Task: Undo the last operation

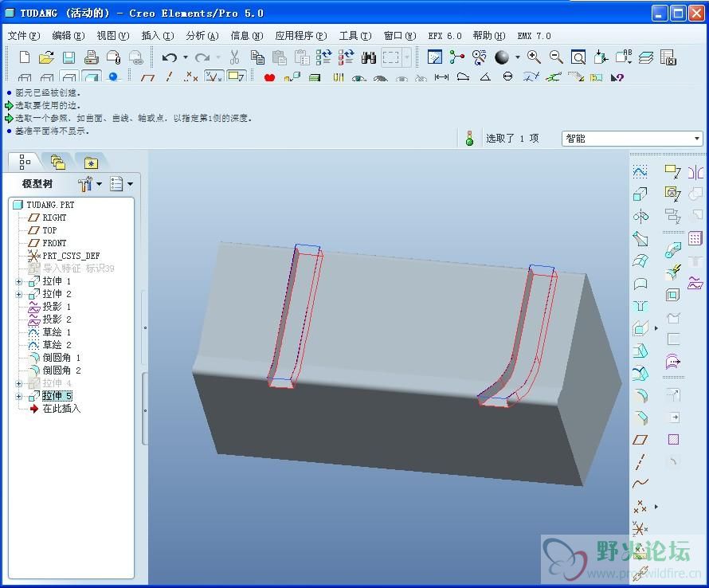Action: pos(169,57)
